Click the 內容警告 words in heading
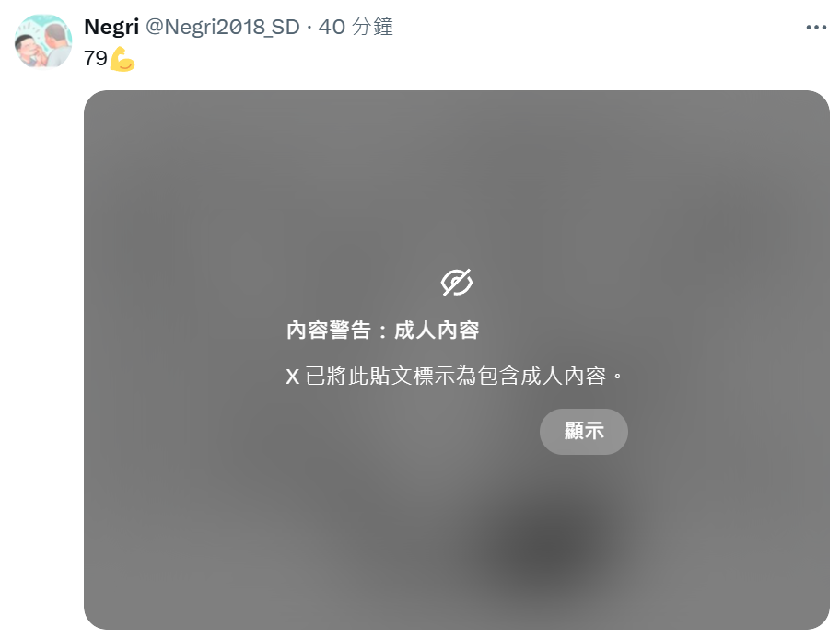The height and width of the screenshot is (638, 840). (329, 331)
